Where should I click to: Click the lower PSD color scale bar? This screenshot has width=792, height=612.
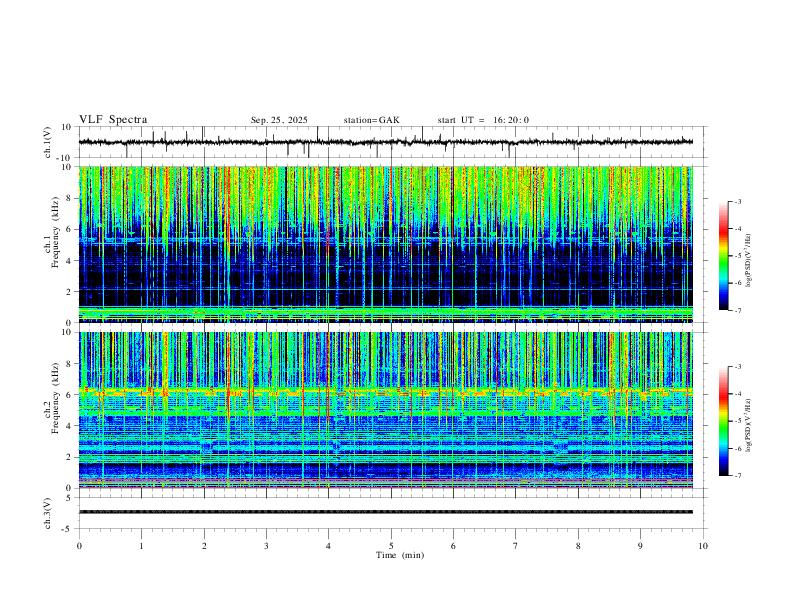pos(723,421)
